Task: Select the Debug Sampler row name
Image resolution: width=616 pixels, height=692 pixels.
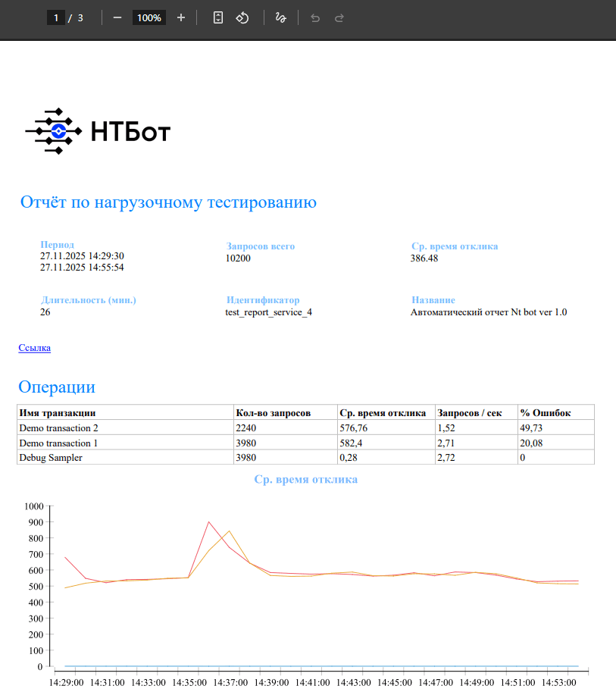Action: point(51,457)
